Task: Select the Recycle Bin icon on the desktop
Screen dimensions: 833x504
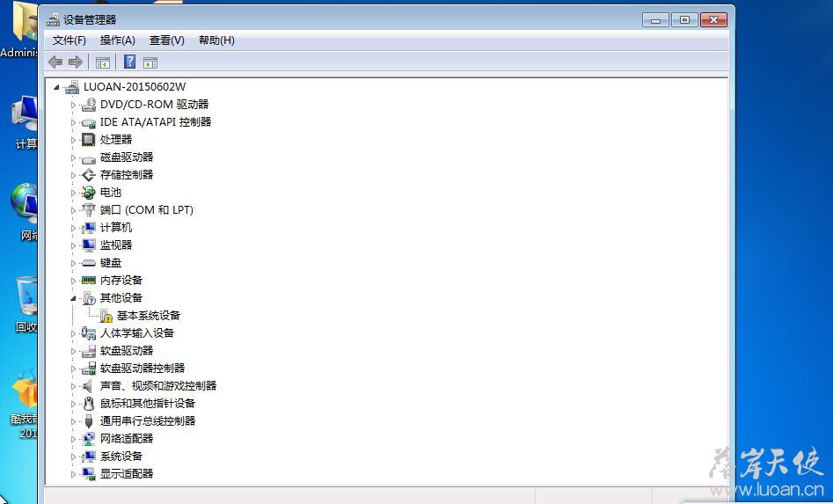Action: [26, 296]
